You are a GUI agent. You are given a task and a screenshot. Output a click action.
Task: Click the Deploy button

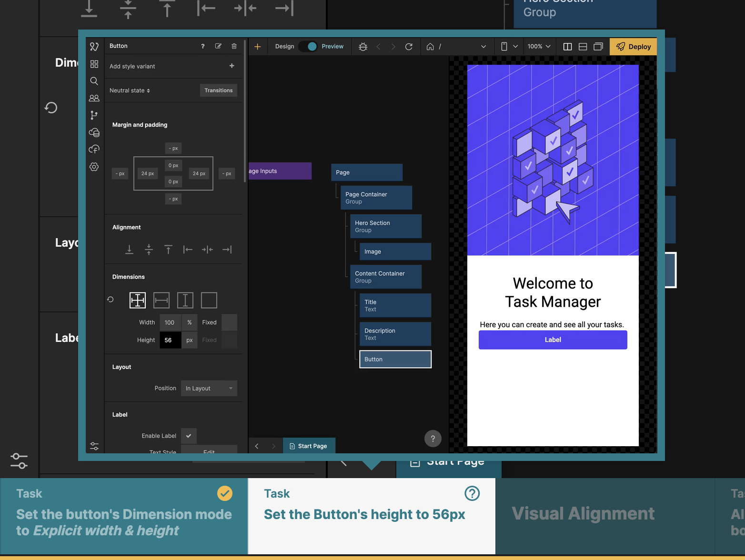[x=633, y=47]
